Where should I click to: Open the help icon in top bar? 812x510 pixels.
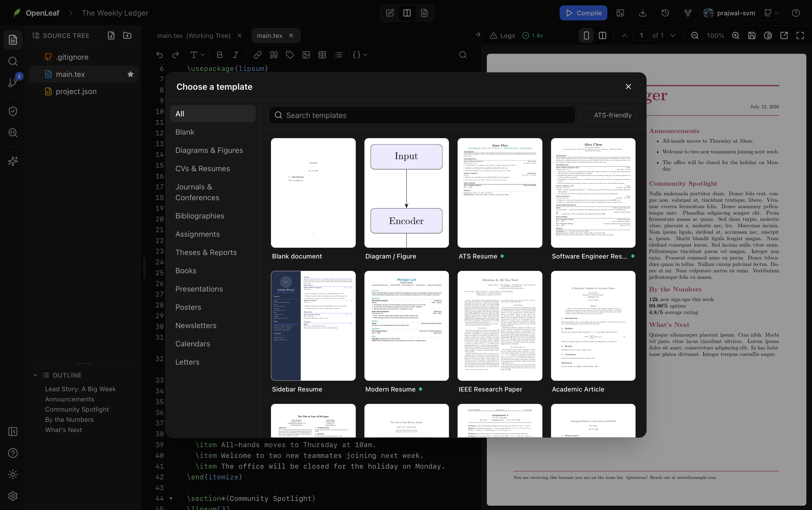click(795, 13)
